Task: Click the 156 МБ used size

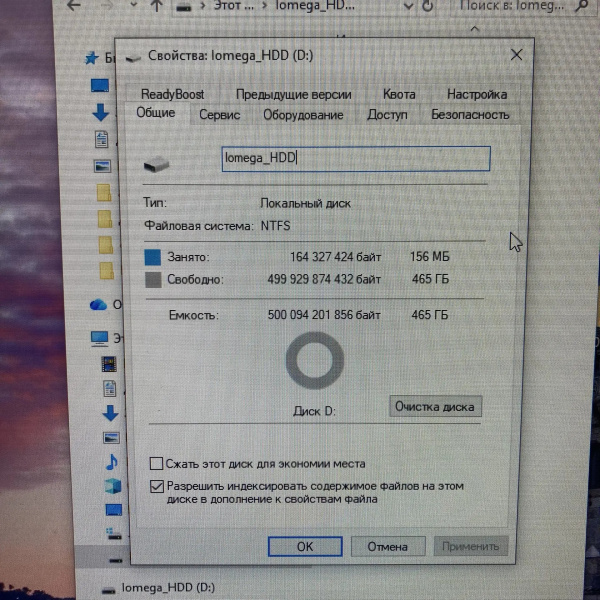Action: [430, 256]
